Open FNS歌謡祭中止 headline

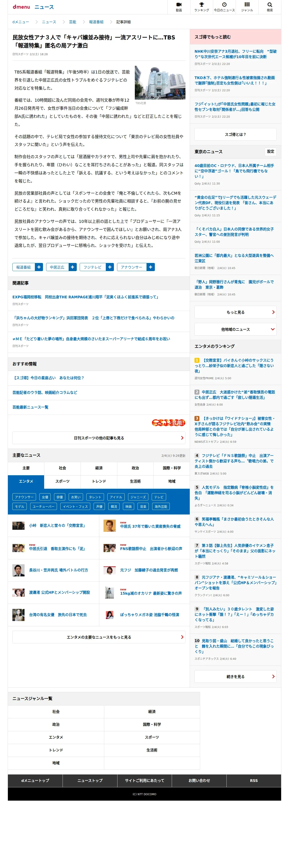(x=151, y=548)
